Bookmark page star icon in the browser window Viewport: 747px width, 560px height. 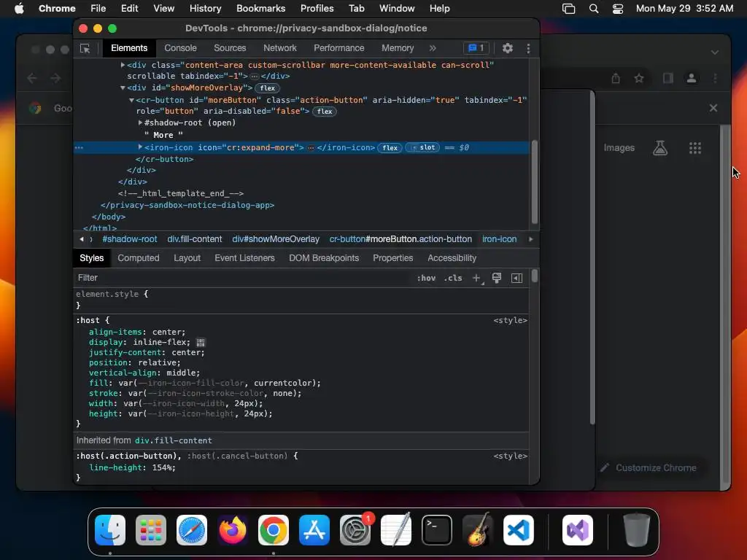[x=639, y=79]
